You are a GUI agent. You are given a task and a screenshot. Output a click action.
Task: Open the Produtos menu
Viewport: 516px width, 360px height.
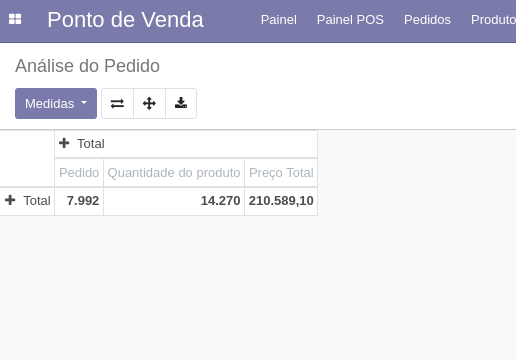[x=493, y=20]
